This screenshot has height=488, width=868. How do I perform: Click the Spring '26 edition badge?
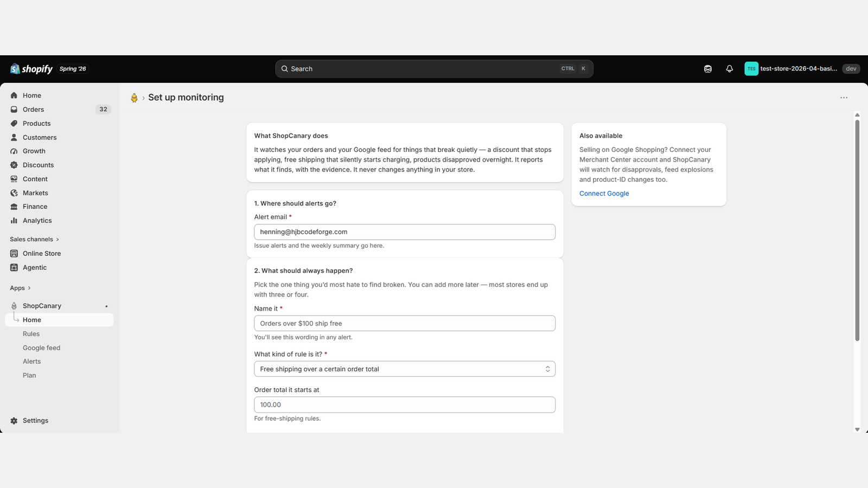click(73, 69)
